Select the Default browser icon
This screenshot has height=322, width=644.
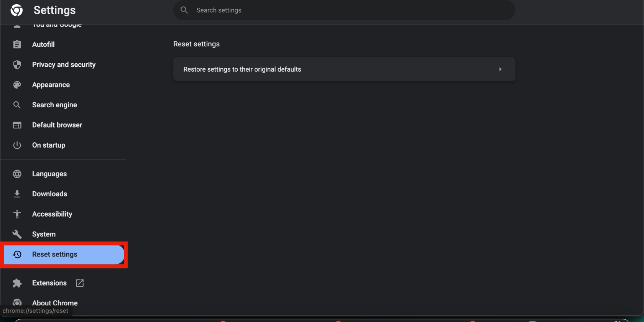coord(17,125)
